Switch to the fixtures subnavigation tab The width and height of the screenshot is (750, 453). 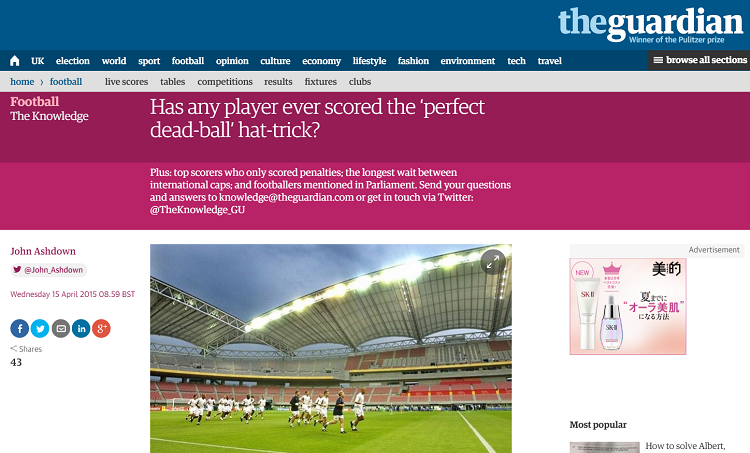pos(321,82)
